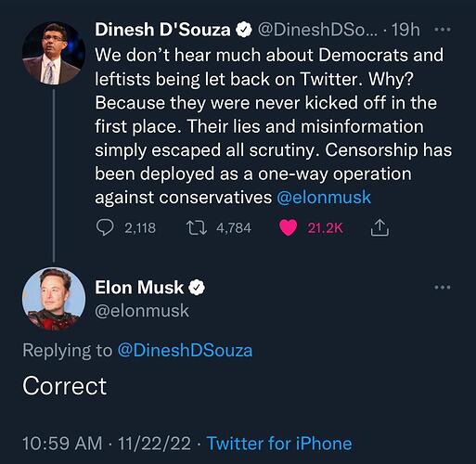476x464 pixels.
Task: Open the Twitter for iPhone source link
Action: (279, 444)
